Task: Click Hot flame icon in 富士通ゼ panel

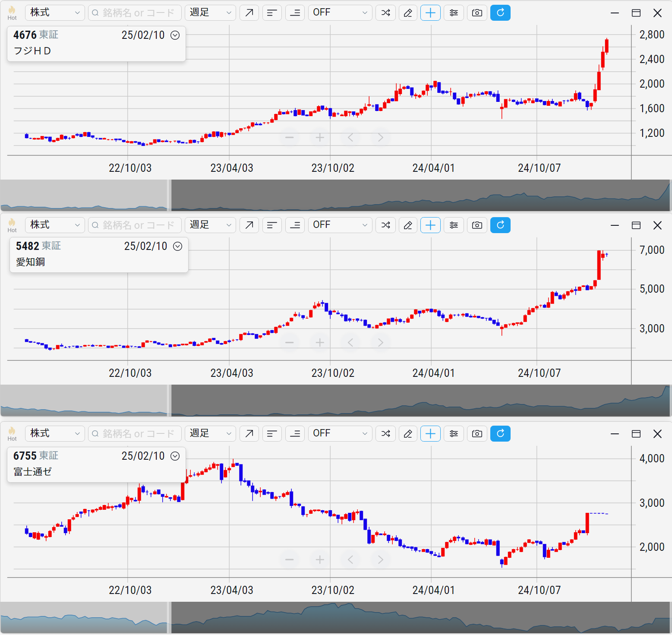Action: [12, 433]
